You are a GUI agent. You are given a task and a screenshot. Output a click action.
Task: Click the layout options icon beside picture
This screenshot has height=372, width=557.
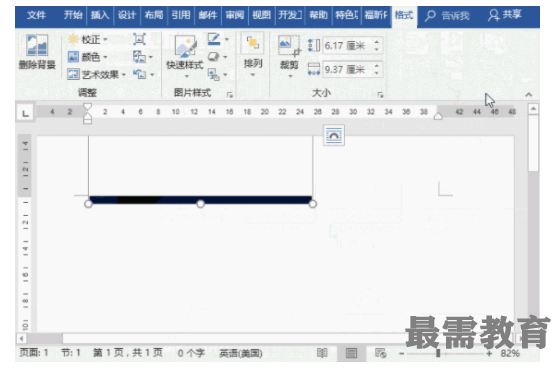click(334, 135)
